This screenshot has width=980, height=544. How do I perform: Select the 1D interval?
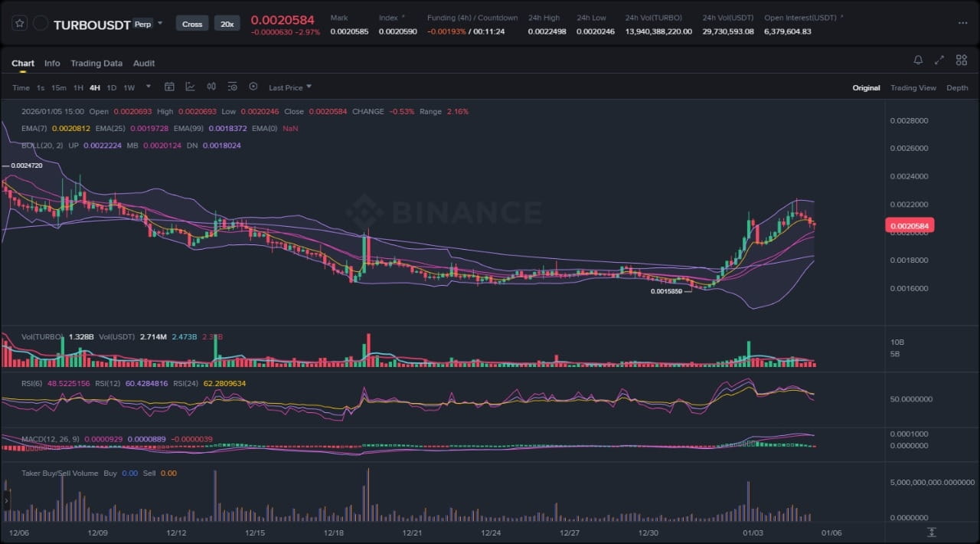click(x=112, y=87)
